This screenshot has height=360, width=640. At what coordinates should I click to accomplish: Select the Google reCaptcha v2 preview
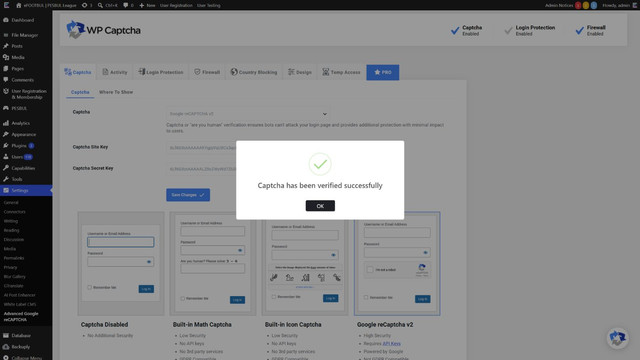click(397, 264)
